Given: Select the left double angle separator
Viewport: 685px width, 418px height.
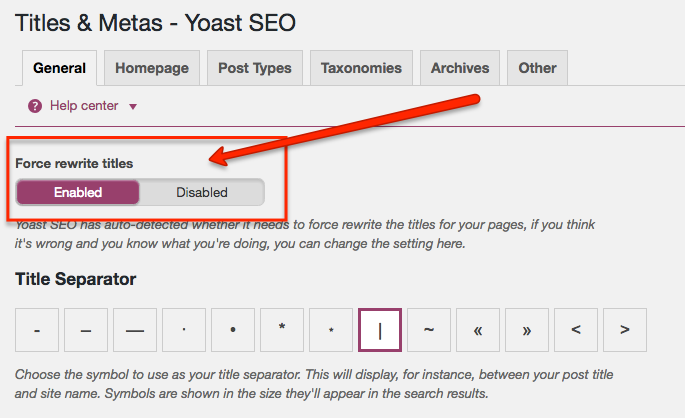Looking at the screenshot, I should tap(478, 330).
